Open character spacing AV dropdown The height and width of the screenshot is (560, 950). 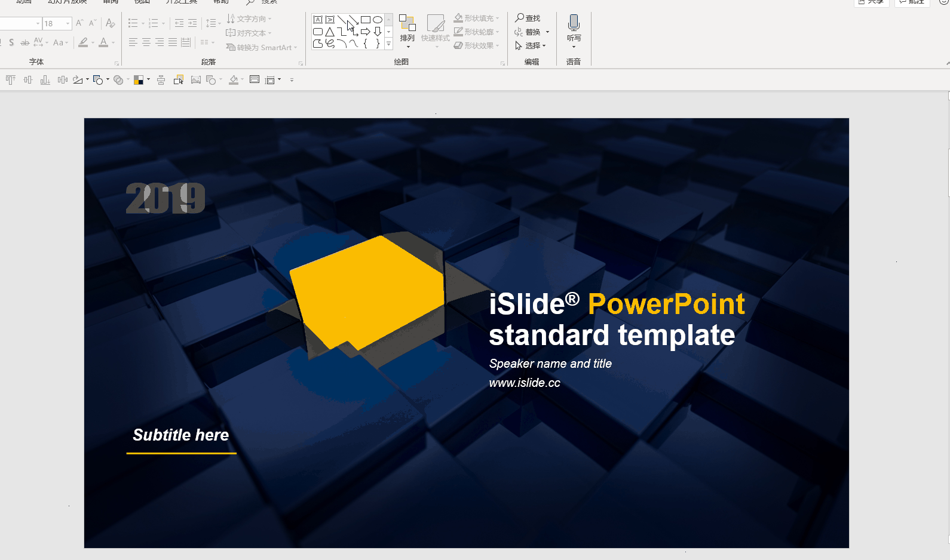40,42
